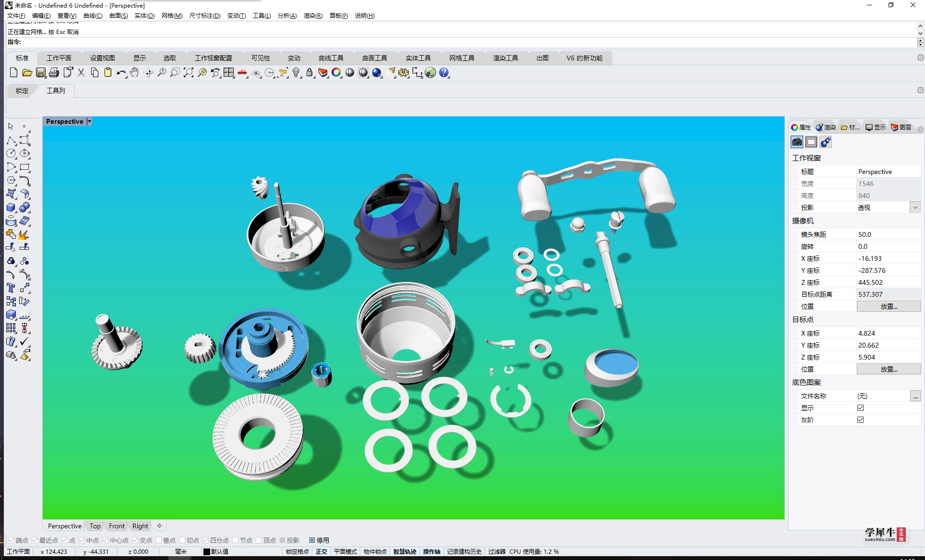
Task: Toggle 操作轴 gumball in status bar
Action: click(x=432, y=551)
